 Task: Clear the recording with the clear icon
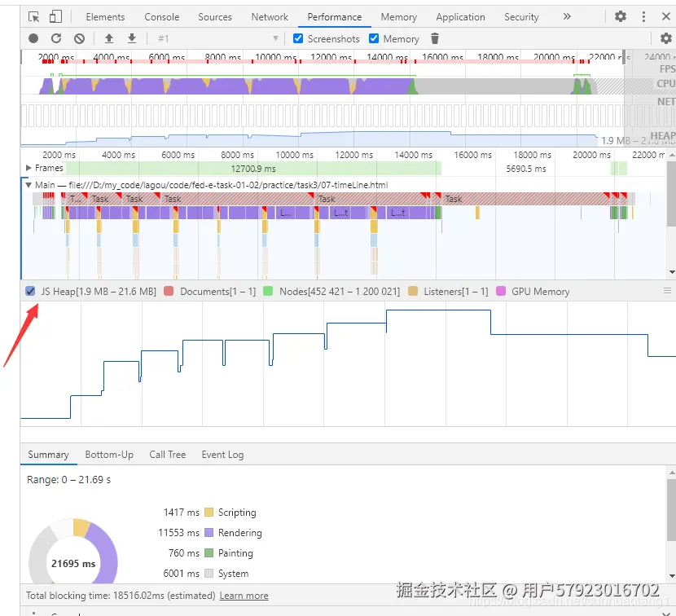79,38
